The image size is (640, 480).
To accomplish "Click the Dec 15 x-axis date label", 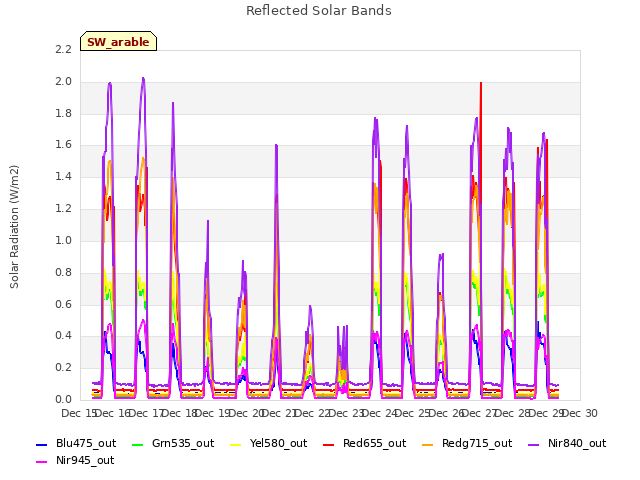I will coord(79,413).
